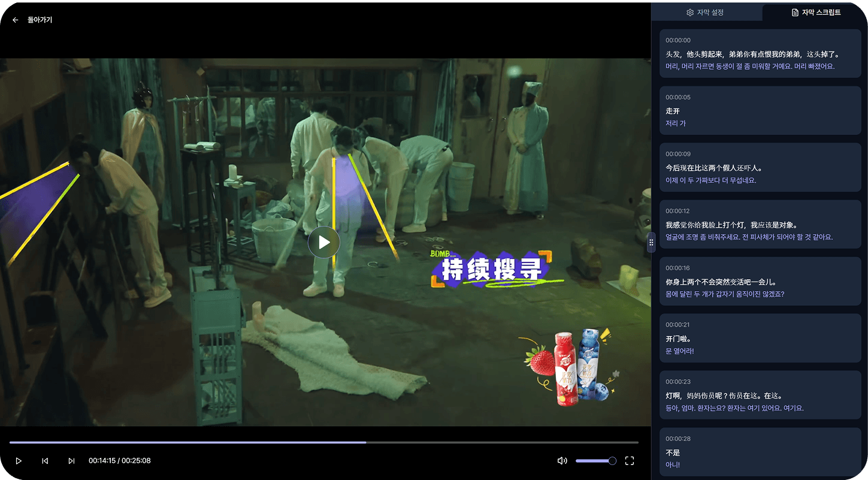Click the time display 00:14:15 / 00:25:08
The width and height of the screenshot is (868, 480).
(x=120, y=461)
